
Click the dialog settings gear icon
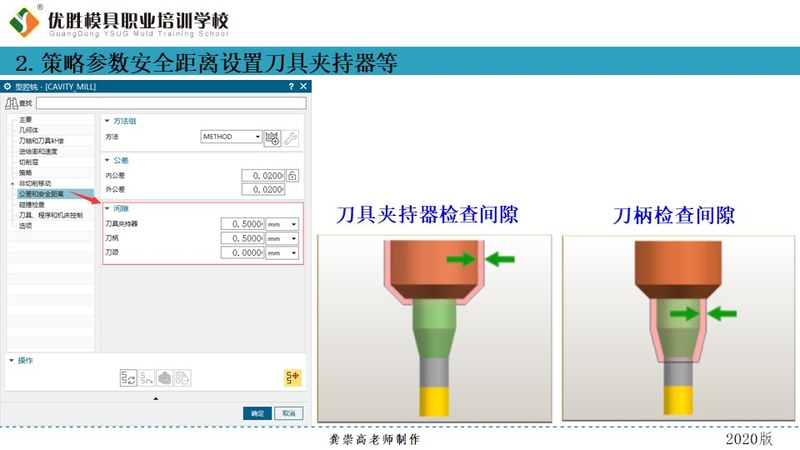tap(8, 86)
